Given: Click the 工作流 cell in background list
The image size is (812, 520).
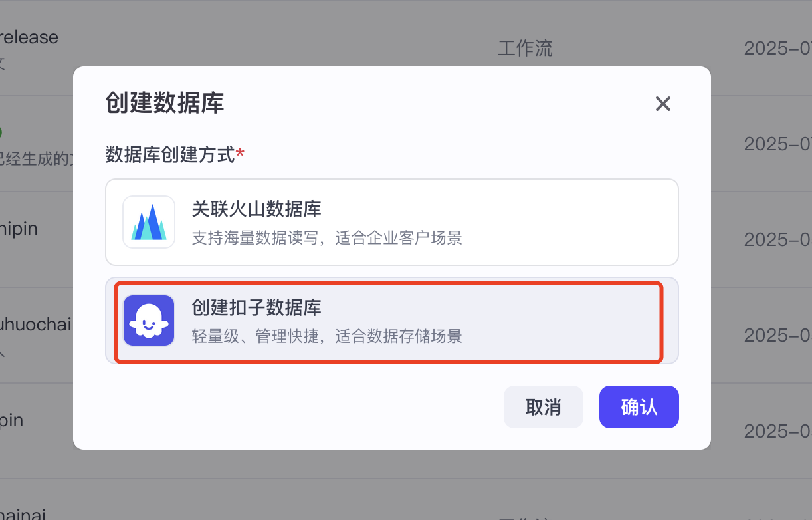Looking at the screenshot, I should [525, 49].
